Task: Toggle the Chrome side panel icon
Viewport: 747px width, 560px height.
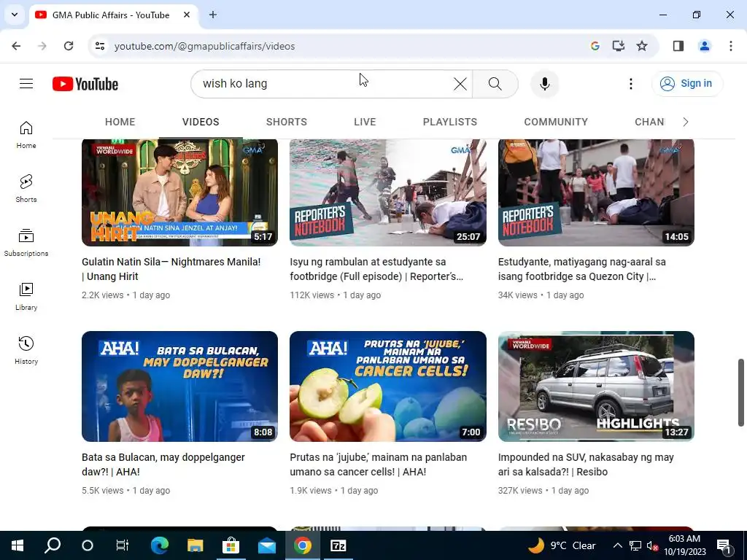Action: pos(678,46)
